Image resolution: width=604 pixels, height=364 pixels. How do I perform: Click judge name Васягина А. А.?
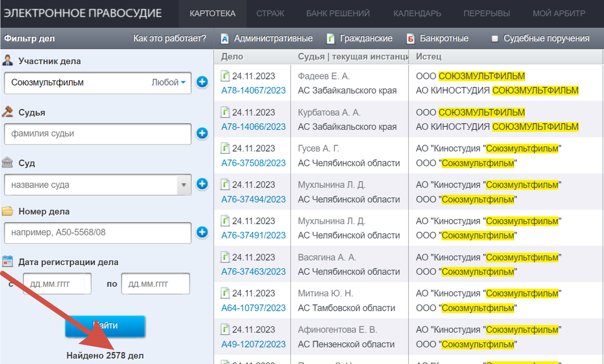327,257
